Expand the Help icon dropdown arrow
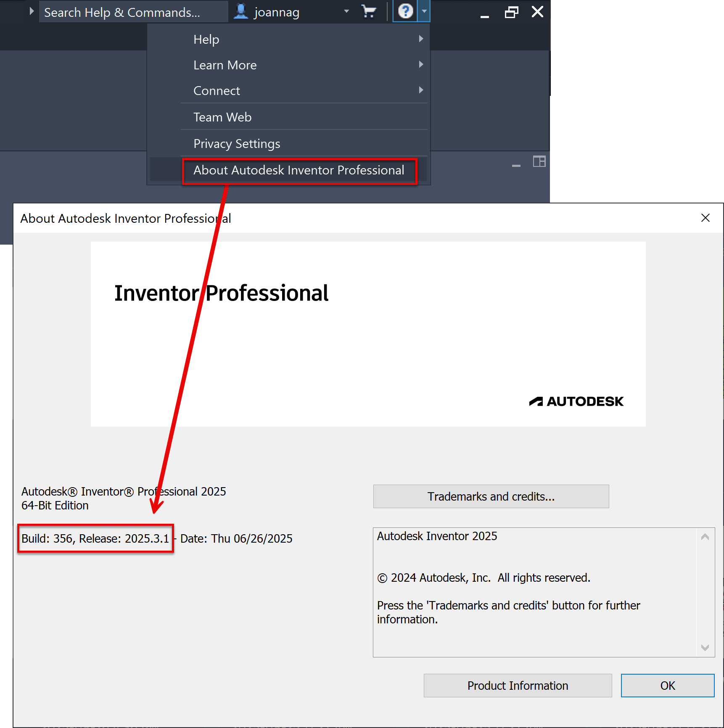The width and height of the screenshot is (724, 728). pyautogui.click(x=424, y=11)
